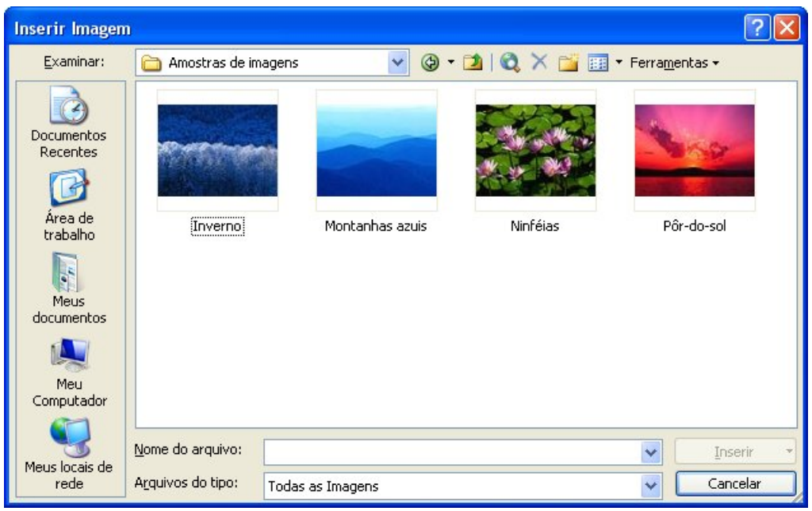This screenshot has height=511, width=812.
Task: Select the Inverno image thumbnail
Action: (217, 151)
